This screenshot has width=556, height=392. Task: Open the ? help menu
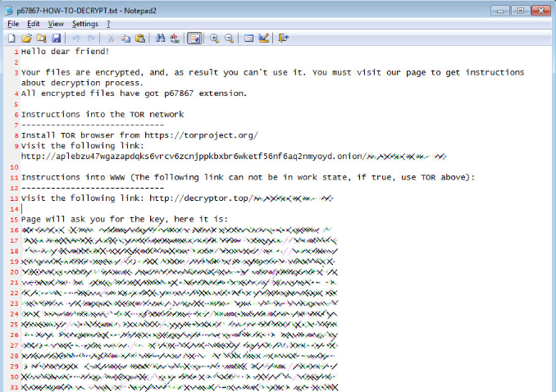(x=108, y=24)
